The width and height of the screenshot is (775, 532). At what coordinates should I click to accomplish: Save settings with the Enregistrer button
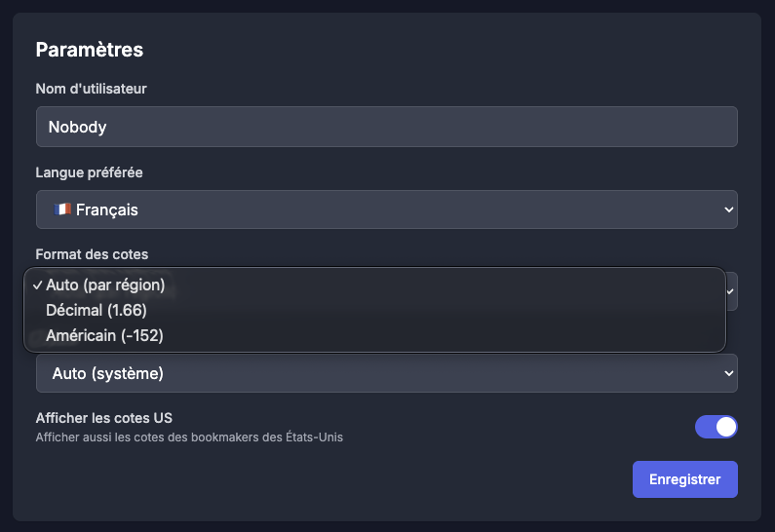point(685,479)
